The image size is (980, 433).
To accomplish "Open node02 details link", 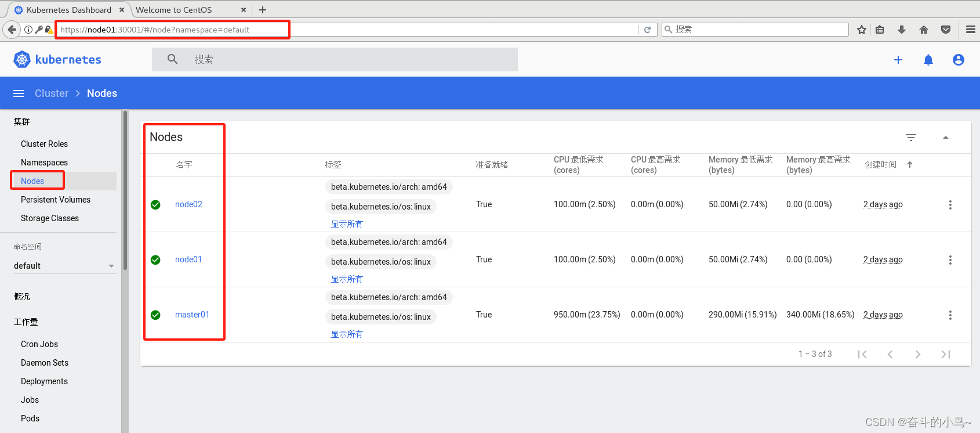I will [188, 204].
